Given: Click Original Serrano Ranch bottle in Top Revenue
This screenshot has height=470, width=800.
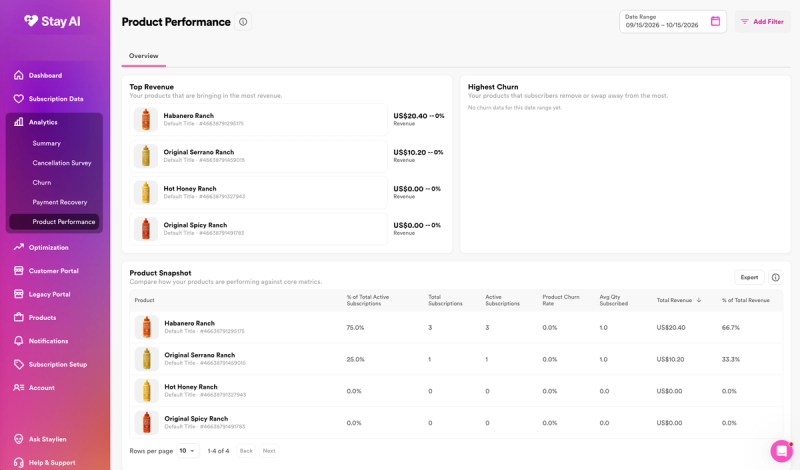Looking at the screenshot, I should pos(146,156).
